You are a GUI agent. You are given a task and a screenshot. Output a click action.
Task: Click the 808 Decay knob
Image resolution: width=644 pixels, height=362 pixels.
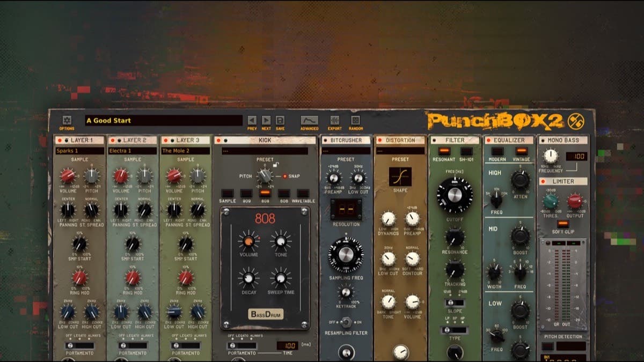[x=248, y=278]
